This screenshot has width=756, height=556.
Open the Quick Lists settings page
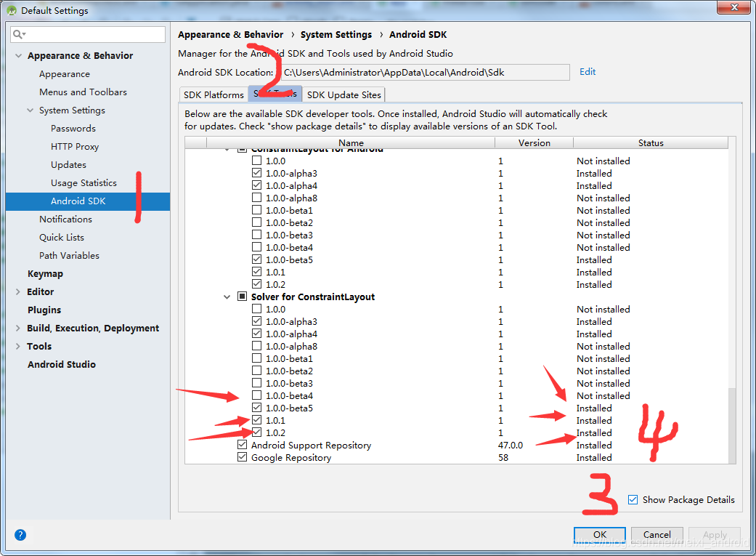(62, 238)
